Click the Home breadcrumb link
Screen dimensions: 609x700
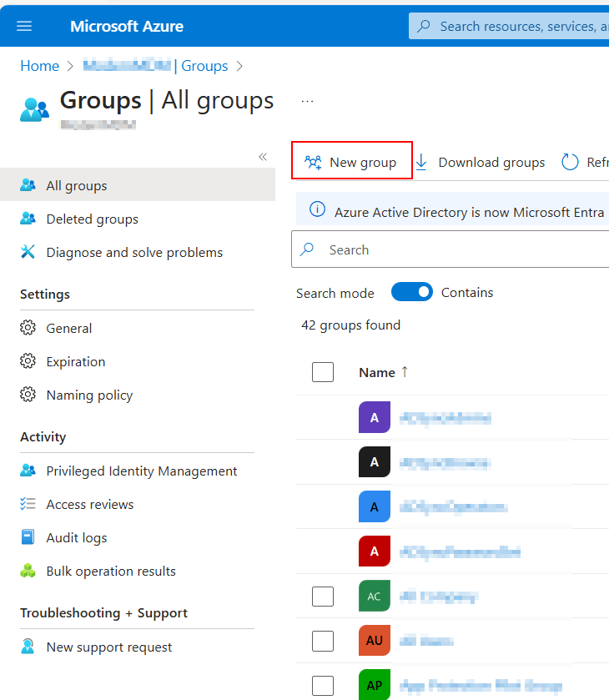pos(39,66)
